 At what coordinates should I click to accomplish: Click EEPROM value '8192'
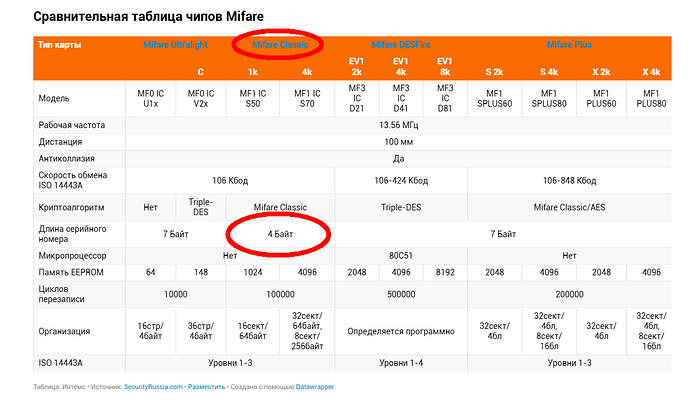tap(445, 273)
